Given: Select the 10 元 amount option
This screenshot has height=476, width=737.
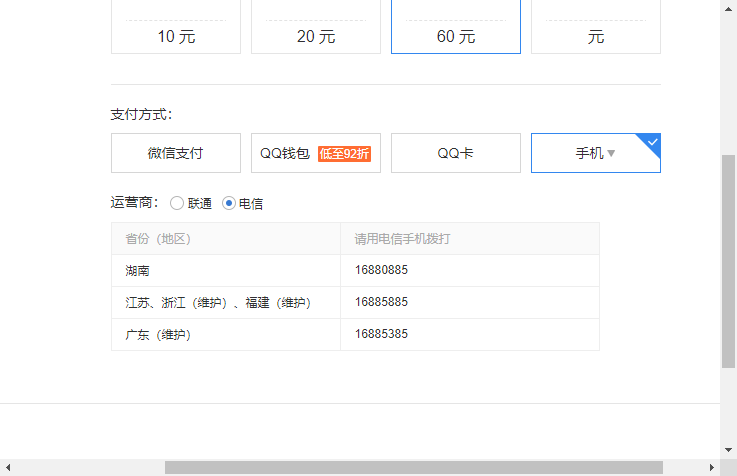Looking at the screenshot, I should click(176, 27).
